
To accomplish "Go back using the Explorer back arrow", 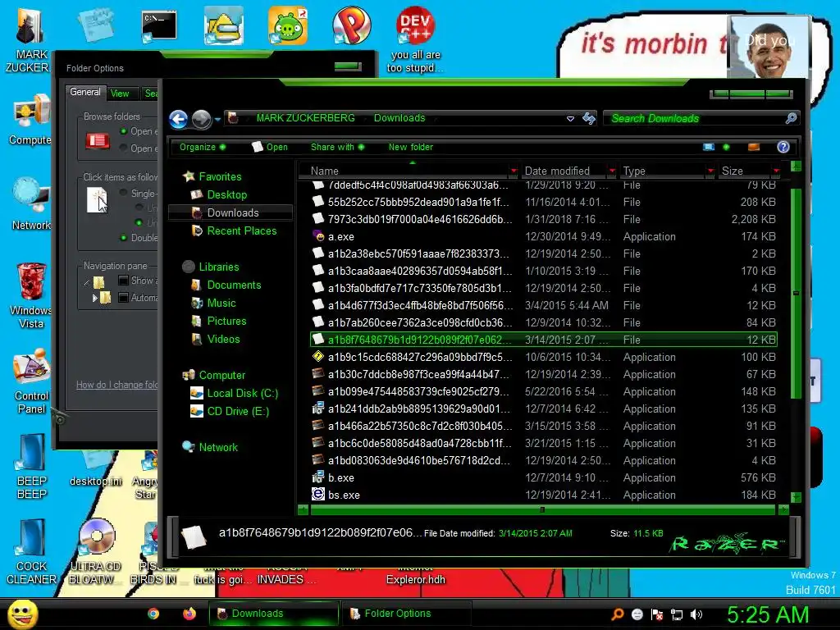I will click(x=178, y=119).
